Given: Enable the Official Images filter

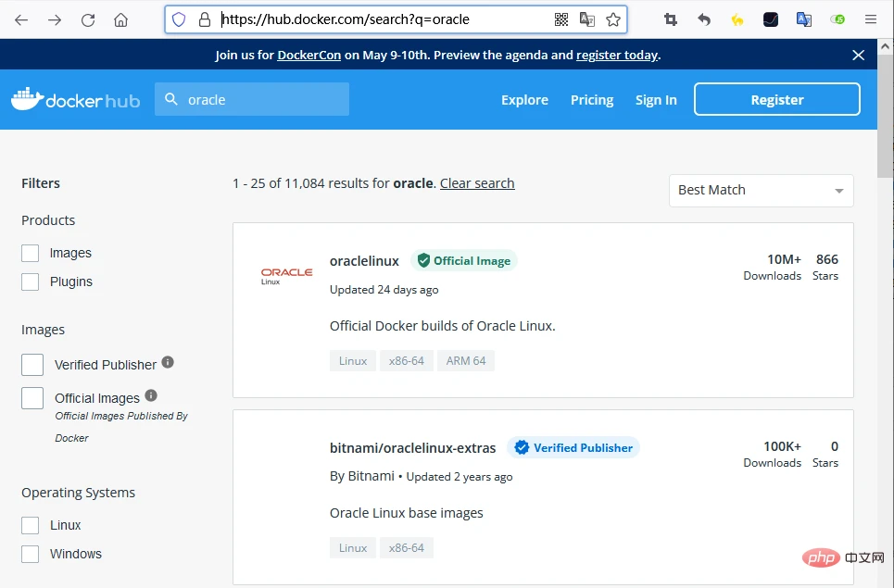Looking at the screenshot, I should click(32, 397).
